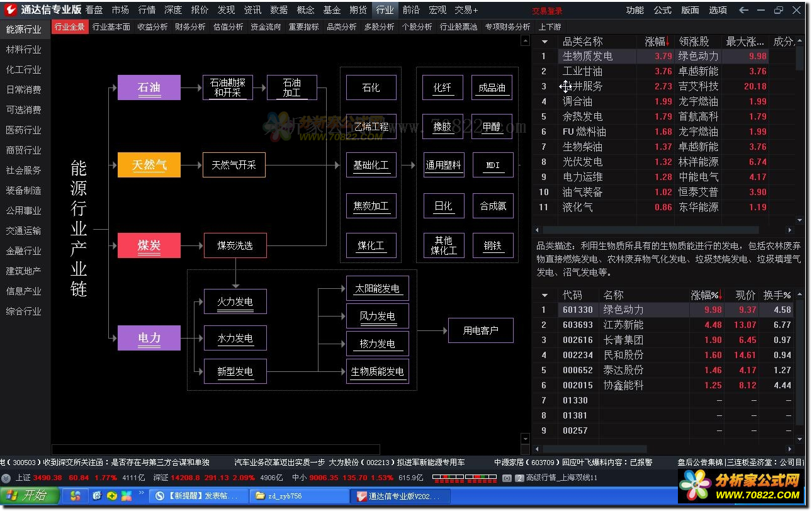Open the 宏观 menu
Image resolution: width=812 pixels, height=511 pixels.
coord(437,10)
